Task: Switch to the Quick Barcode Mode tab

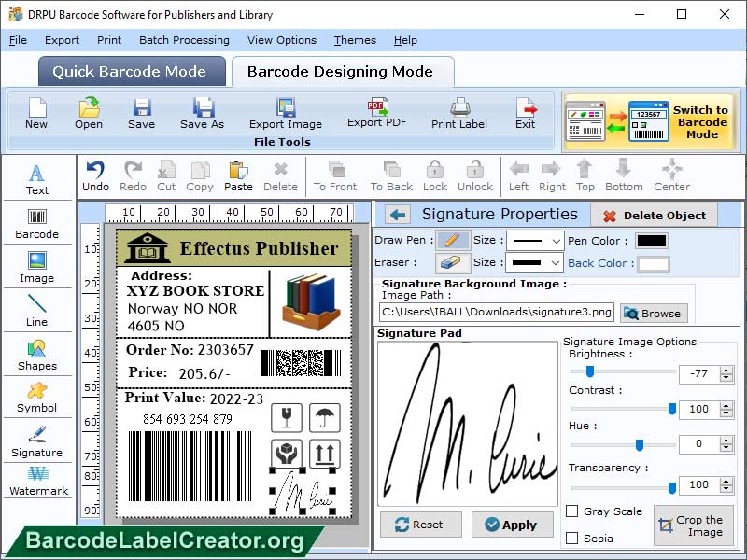Action: pos(131,71)
